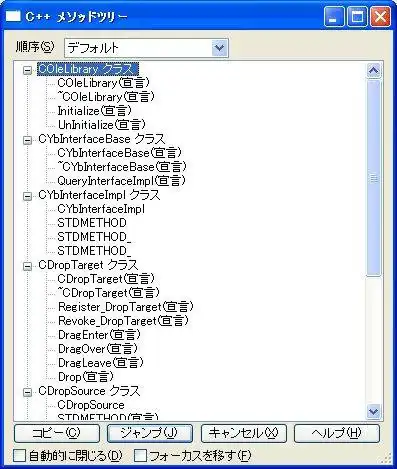Select Initialize(宣言) entry
Image resolution: width=397 pixels, height=469 pixels.
coord(95,111)
